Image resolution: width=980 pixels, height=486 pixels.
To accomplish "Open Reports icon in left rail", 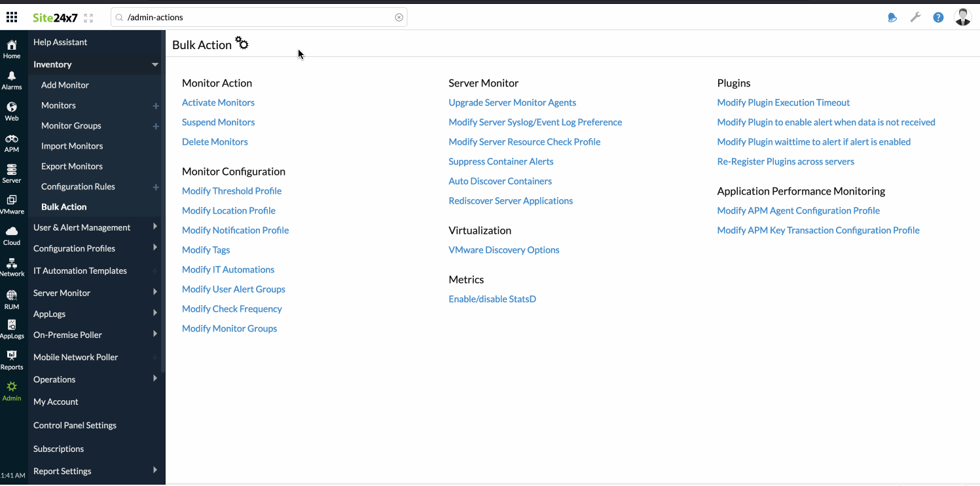I will click(12, 360).
